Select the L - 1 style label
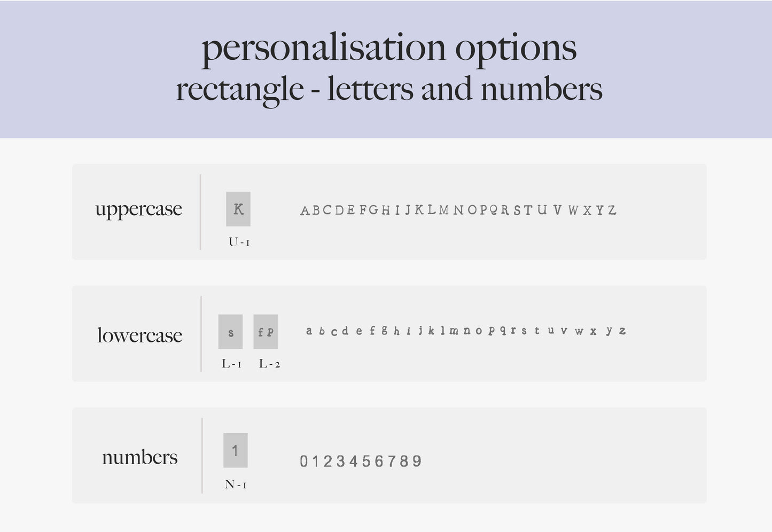The width and height of the screenshot is (772, 532). pyautogui.click(x=231, y=364)
